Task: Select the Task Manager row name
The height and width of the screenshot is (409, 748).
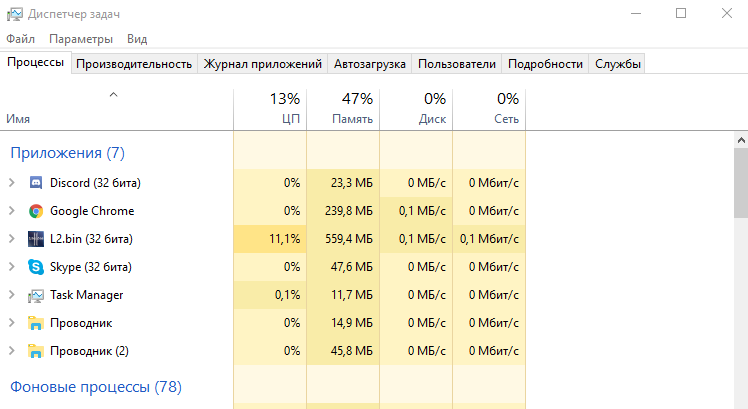Action: pyautogui.click(x=86, y=295)
